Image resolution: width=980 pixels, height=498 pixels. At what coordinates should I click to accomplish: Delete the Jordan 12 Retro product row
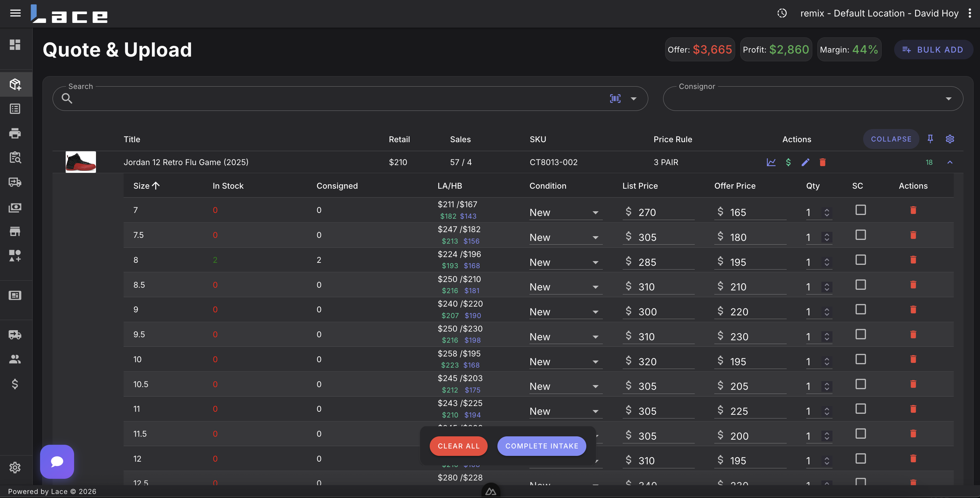(822, 162)
